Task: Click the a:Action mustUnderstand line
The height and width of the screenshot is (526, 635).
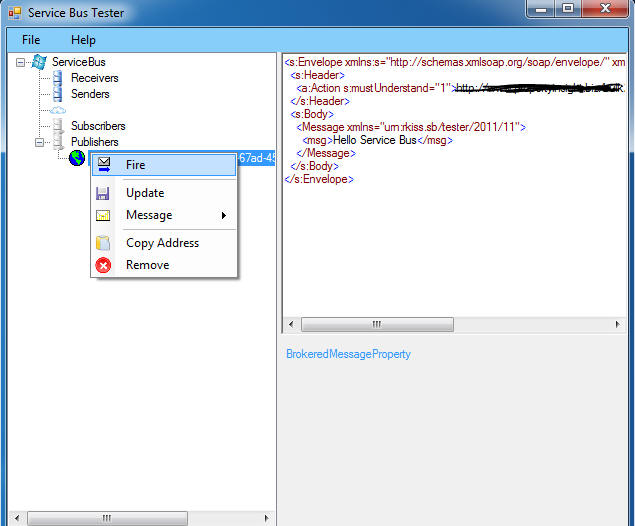Action: 461,88
